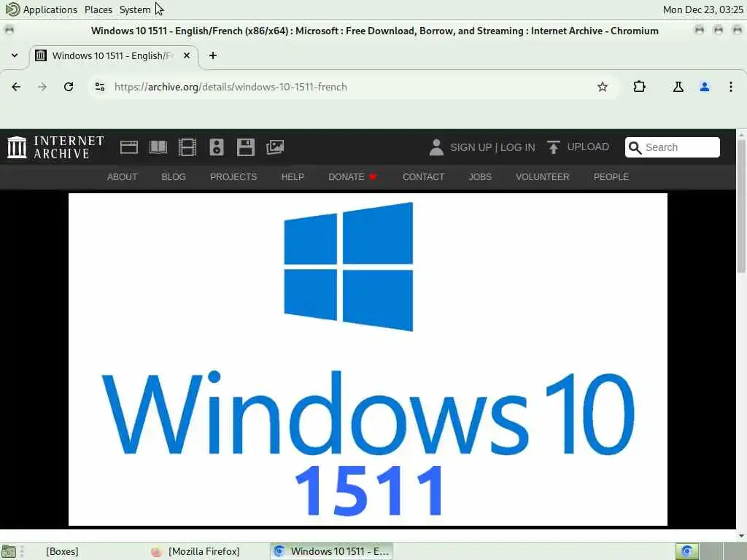747x560 pixels.
Task: Open the Images icon in Archive nav
Action: tap(275, 147)
